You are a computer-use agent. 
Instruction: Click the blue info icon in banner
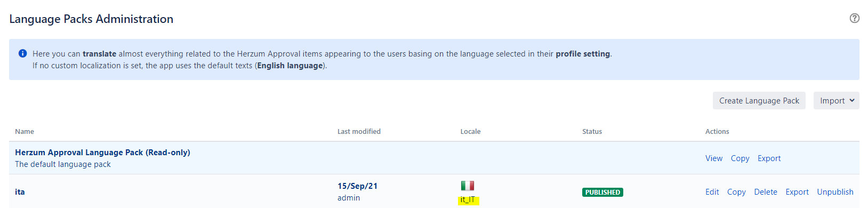click(x=22, y=53)
